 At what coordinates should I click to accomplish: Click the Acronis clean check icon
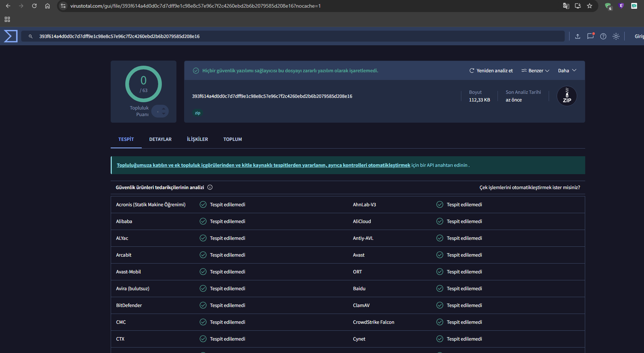(203, 204)
